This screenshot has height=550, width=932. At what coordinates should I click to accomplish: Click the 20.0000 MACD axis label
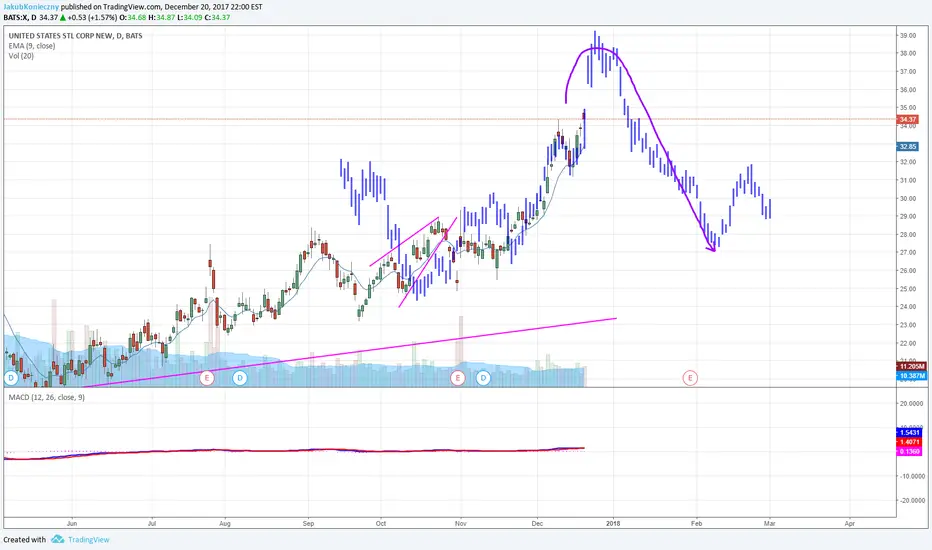click(912, 404)
